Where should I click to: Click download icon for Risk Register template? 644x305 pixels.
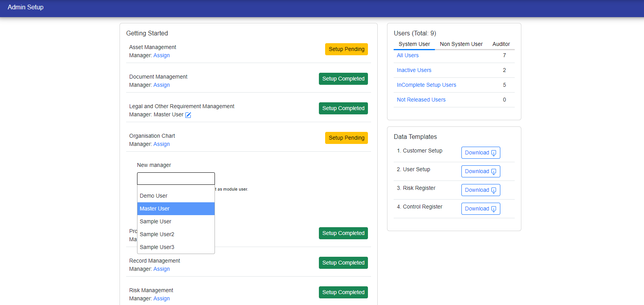[x=493, y=190]
